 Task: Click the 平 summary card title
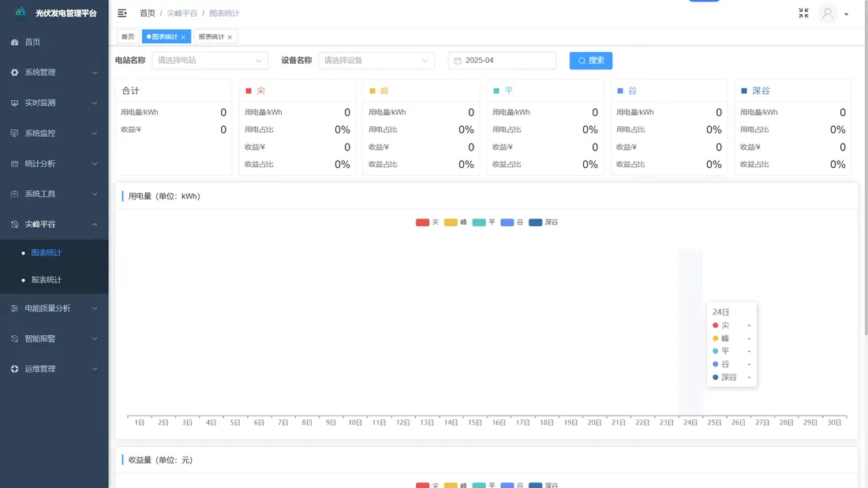point(509,91)
